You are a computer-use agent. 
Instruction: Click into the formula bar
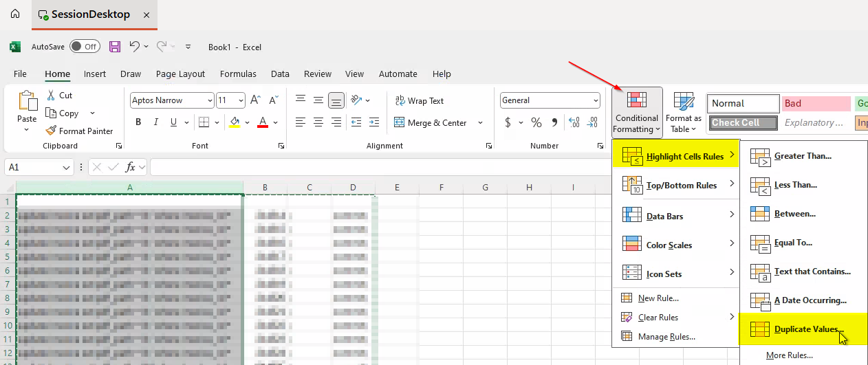coord(380,167)
